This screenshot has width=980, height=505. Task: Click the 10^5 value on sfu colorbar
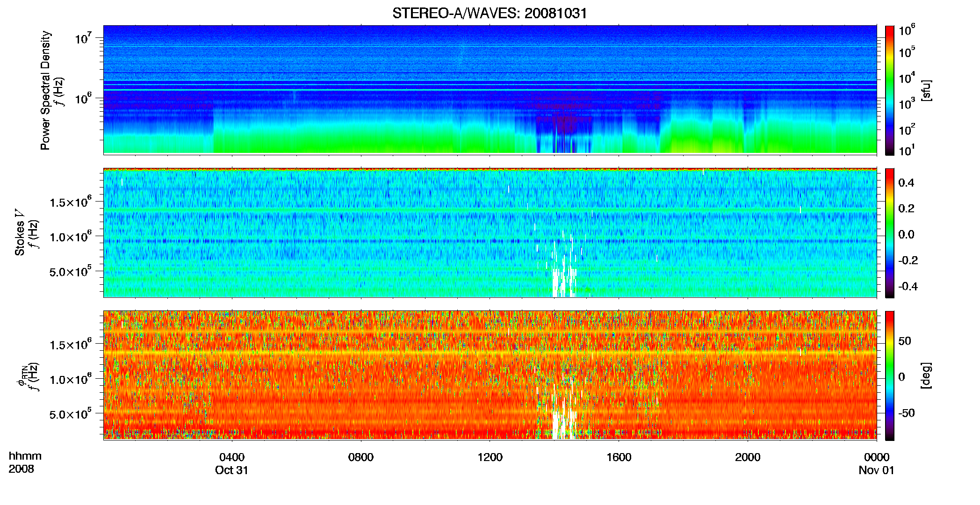(907, 52)
